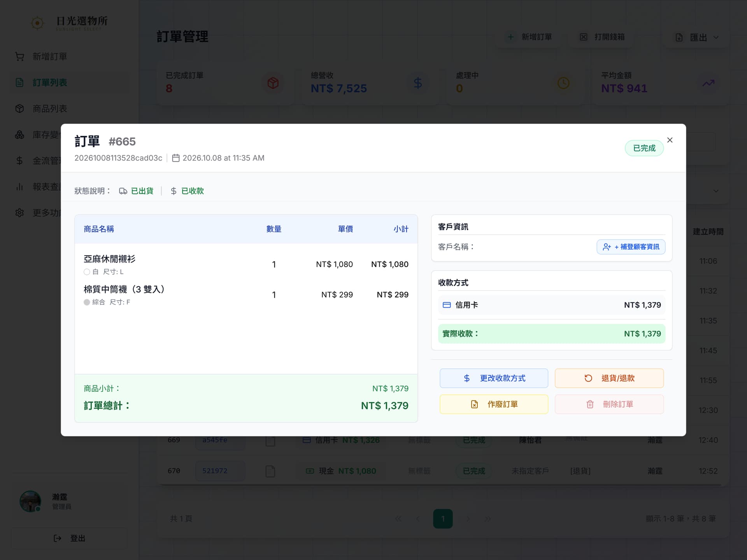Viewport: 747px width, 560px height.
Task: Click the 退貨/退款 button
Action: click(x=609, y=378)
